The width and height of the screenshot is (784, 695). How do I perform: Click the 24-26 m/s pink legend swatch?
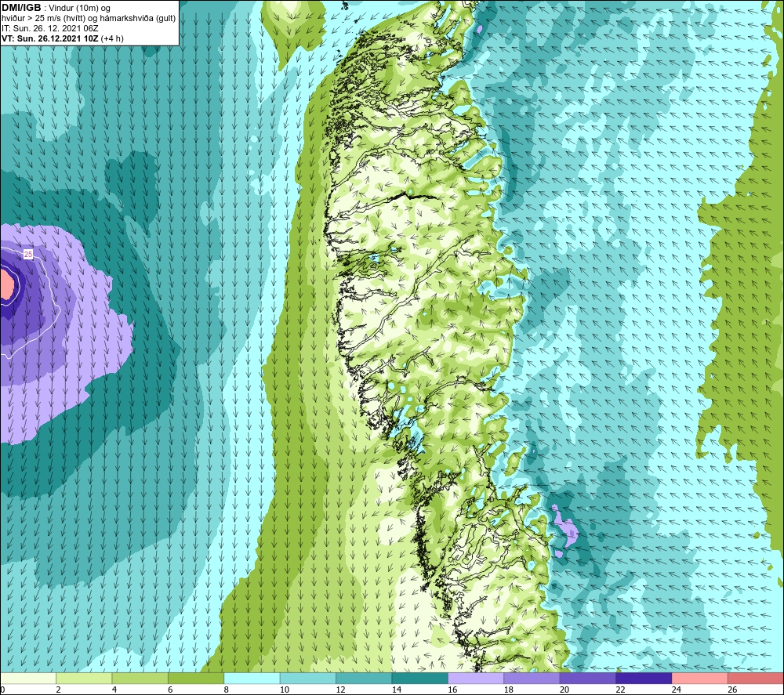[x=700, y=679]
